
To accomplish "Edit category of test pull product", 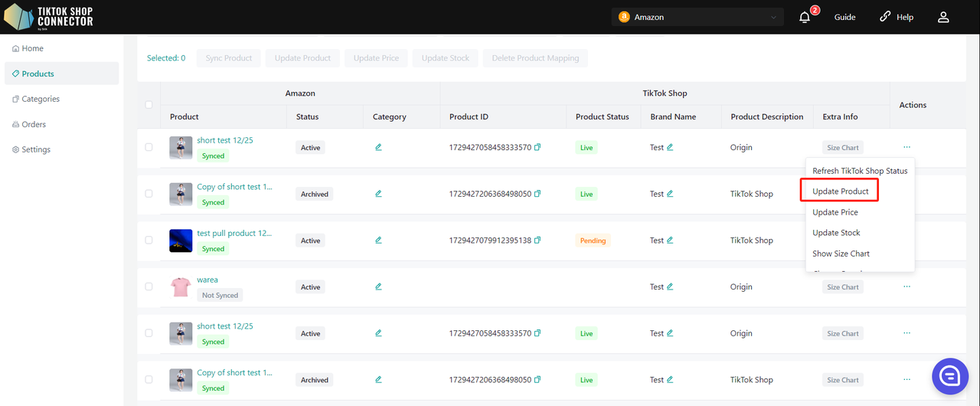I will [x=378, y=241].
